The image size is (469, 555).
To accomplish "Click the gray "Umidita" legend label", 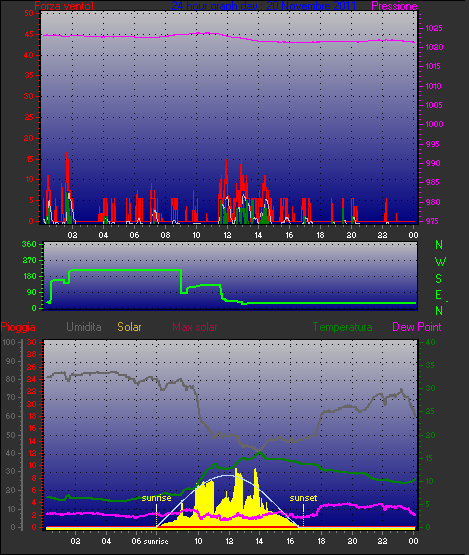I will (x=84, y=327).
